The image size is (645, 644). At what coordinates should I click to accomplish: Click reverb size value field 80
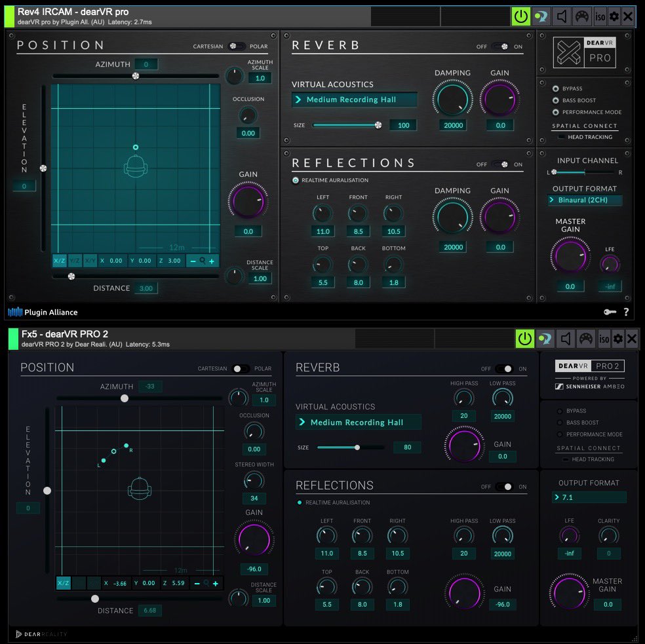(x=407, y=447)
